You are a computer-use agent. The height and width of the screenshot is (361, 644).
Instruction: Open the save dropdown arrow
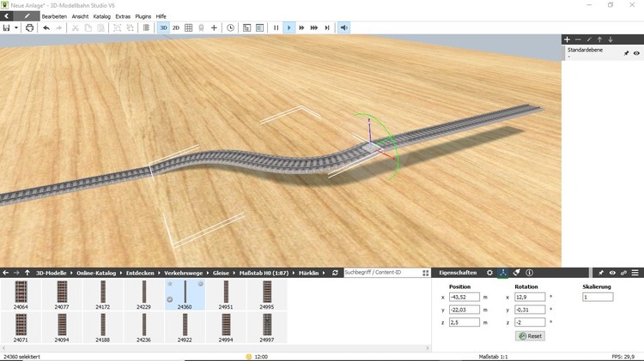pos(16,27)
